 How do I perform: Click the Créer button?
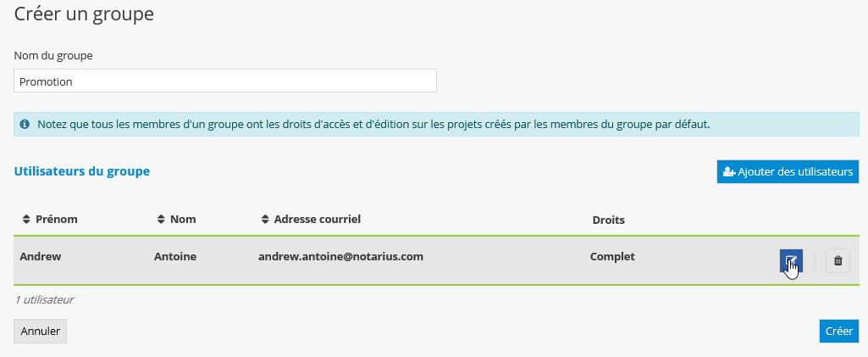point(838,332)
